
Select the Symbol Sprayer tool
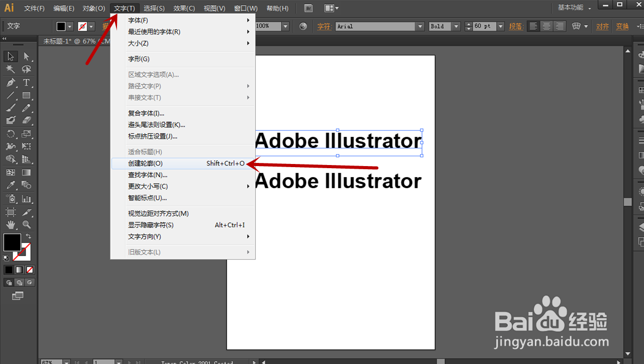pyautogui.click(x=10, y=199)
